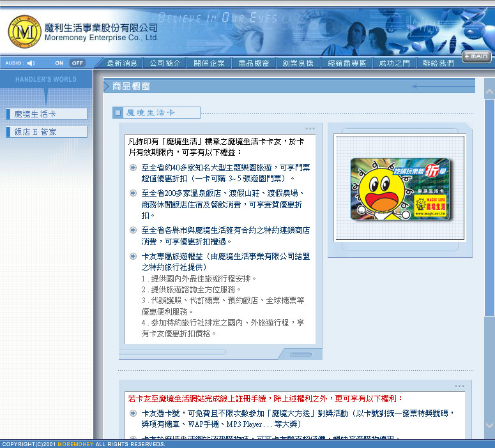Click the company name 魔利生活事業股份有限公司

coord(101,28)
